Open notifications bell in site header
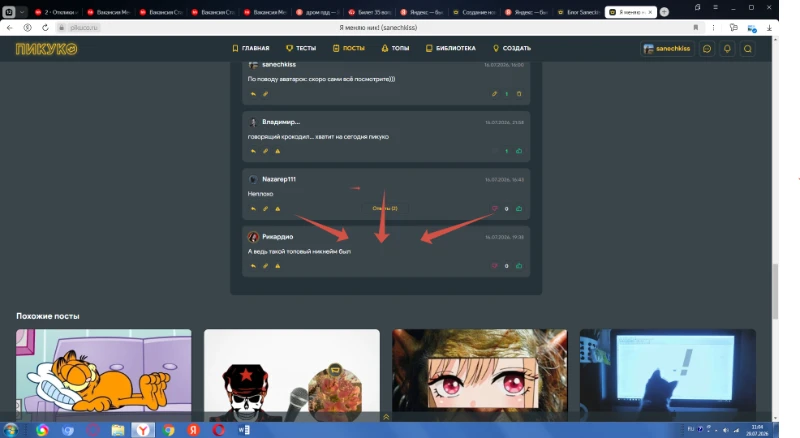This screenshot has height=438, width=800. [x=727, y=49]
